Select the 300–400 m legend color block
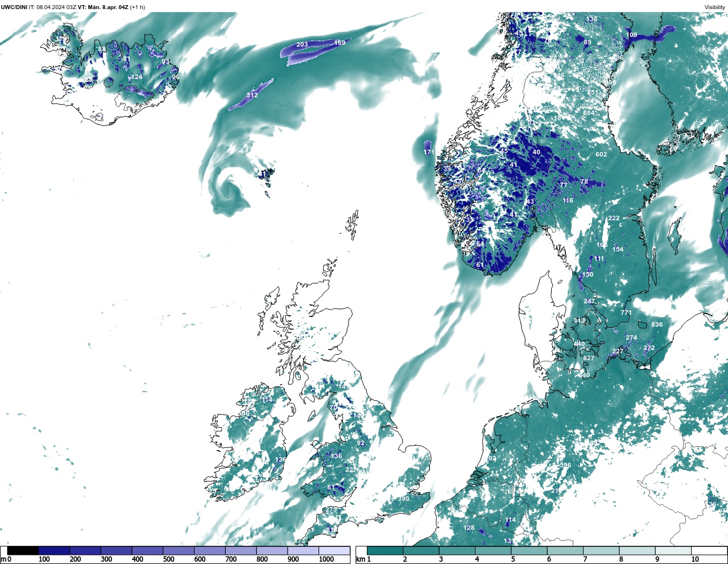The image size is (728, 564). tap(117, 551)
